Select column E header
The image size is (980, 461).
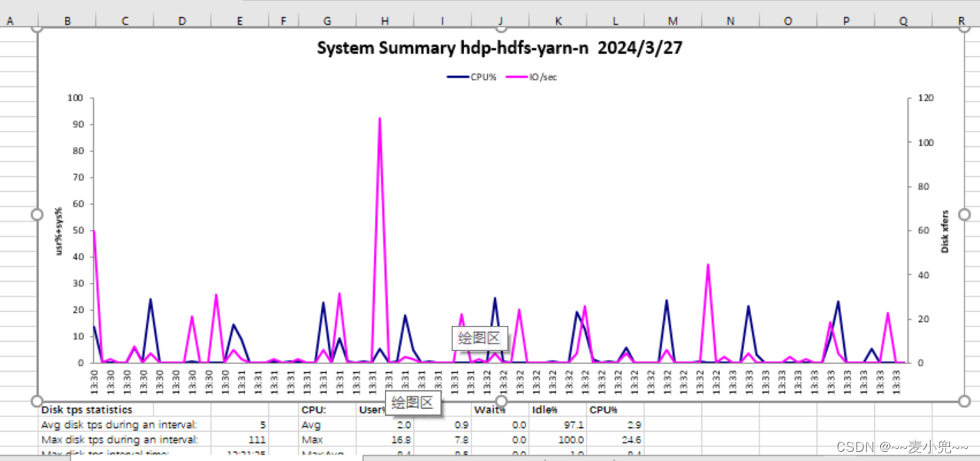pyautogui.click(x=240, y=22)
